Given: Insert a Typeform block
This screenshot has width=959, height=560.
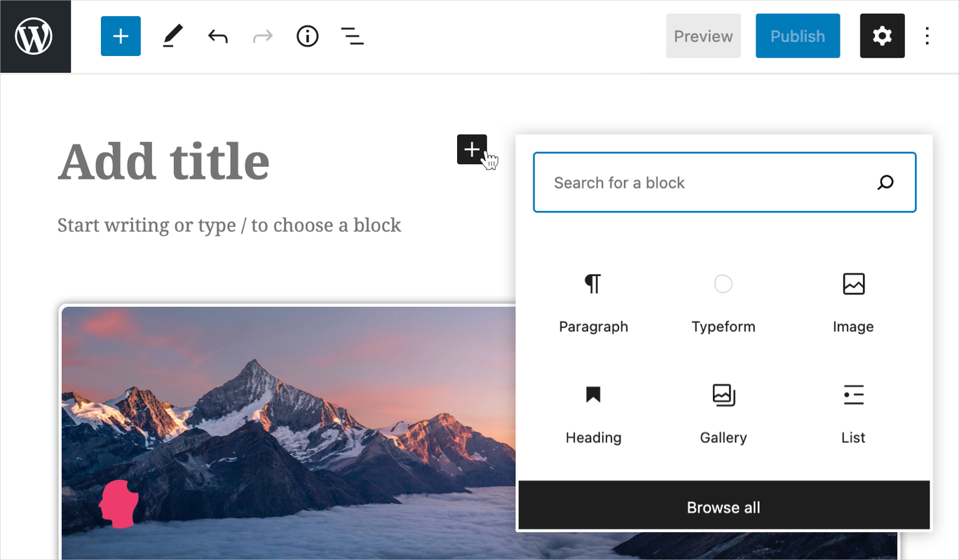Looking at the screenshot, I should click(723, 301).
